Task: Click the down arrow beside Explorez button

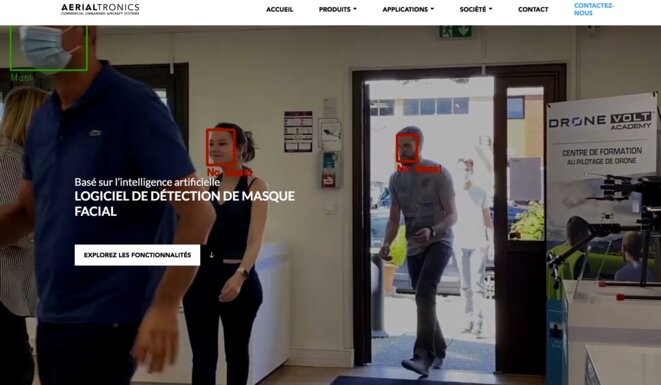Action: point(212,255)
